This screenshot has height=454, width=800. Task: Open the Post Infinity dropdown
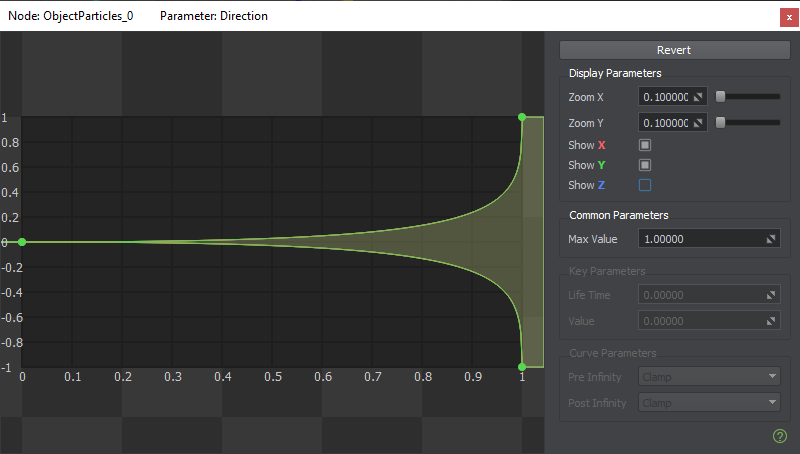(708, 403)
